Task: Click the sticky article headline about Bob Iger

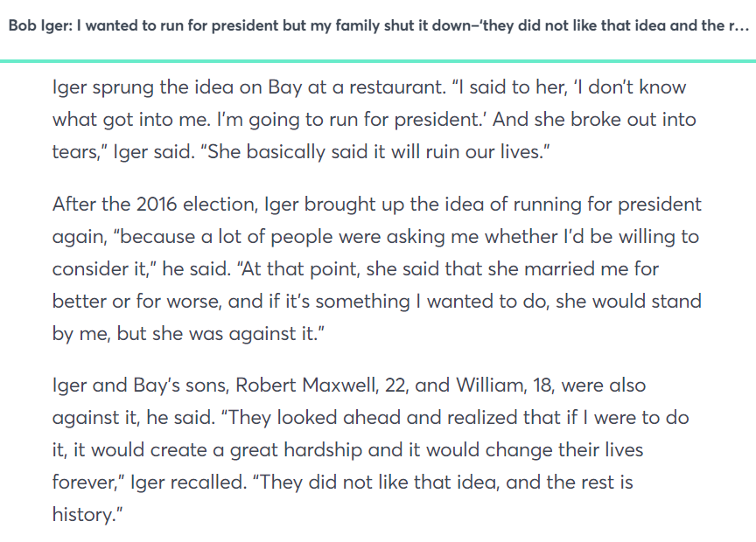Action: (379, 25)
